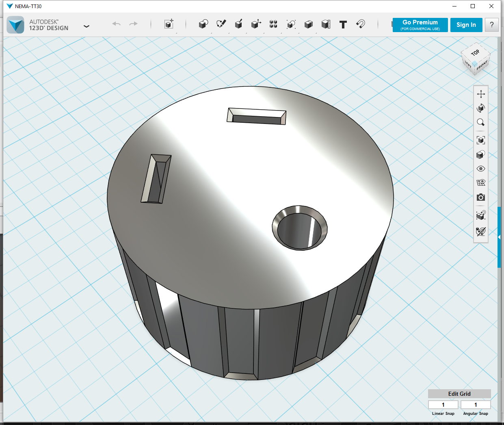Select the Pan tool in navigation bar
Screen dimensions: 504x425
(481, 94)
